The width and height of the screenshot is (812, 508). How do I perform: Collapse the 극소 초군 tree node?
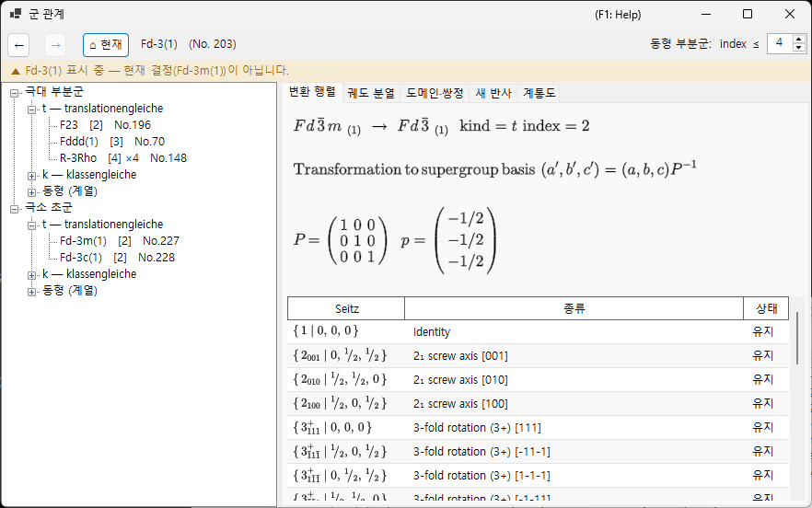(x=15, y=209)
